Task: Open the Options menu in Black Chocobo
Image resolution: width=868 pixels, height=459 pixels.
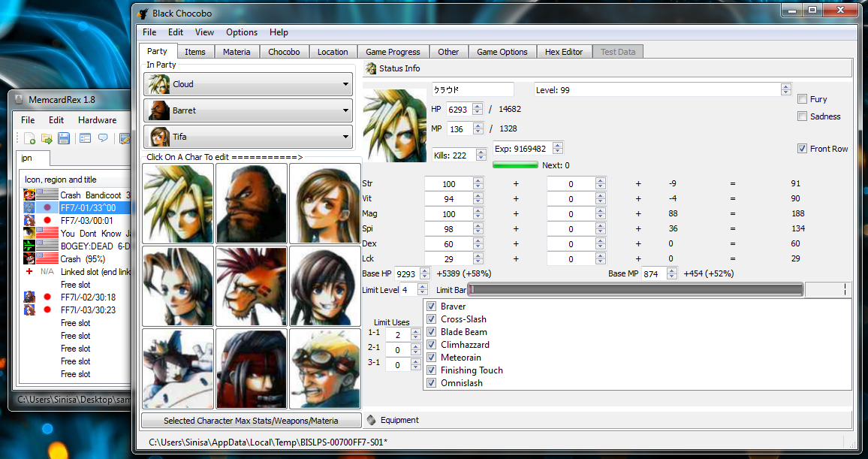Action: (242, 32)
